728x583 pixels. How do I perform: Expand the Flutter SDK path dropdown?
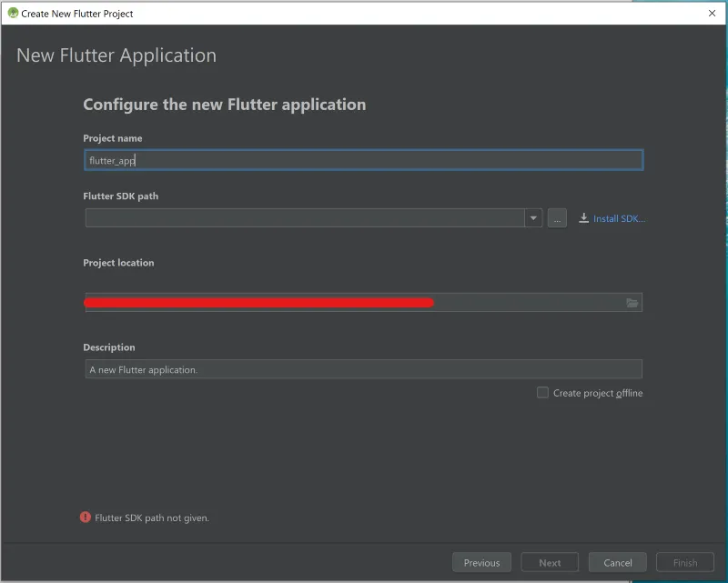[533, 217]
